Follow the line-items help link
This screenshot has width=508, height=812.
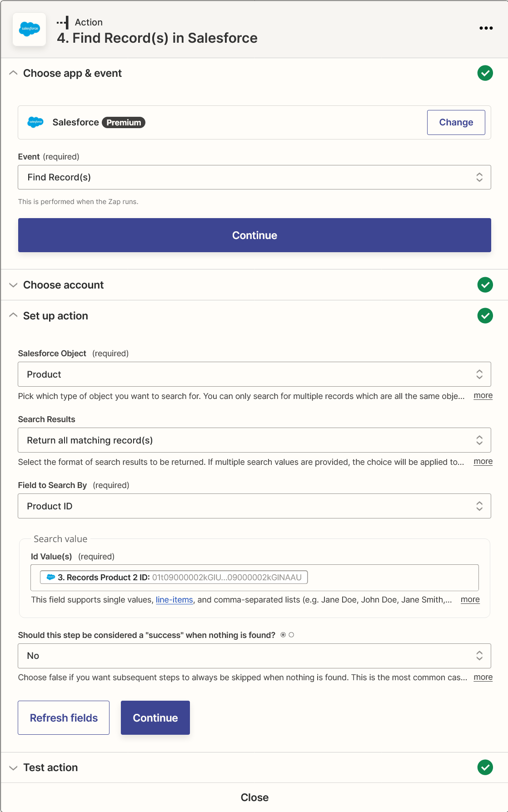point(174,600)
